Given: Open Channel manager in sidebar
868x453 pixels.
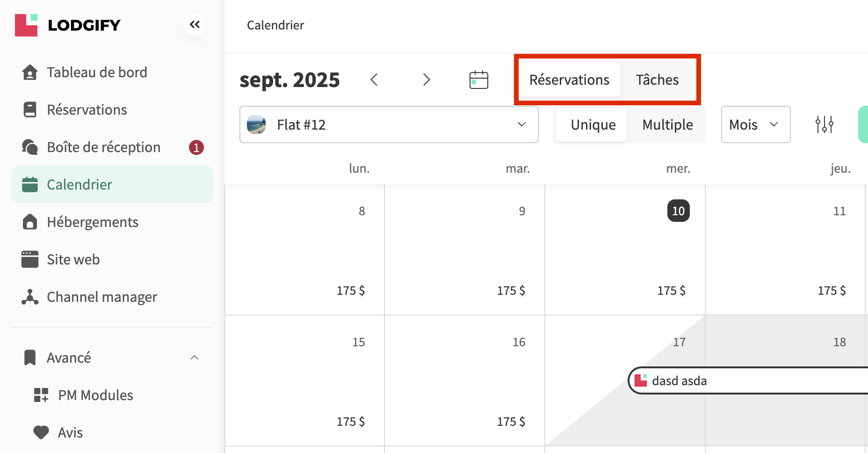Looking at the screenshot, I should click(x=101, y=297).
